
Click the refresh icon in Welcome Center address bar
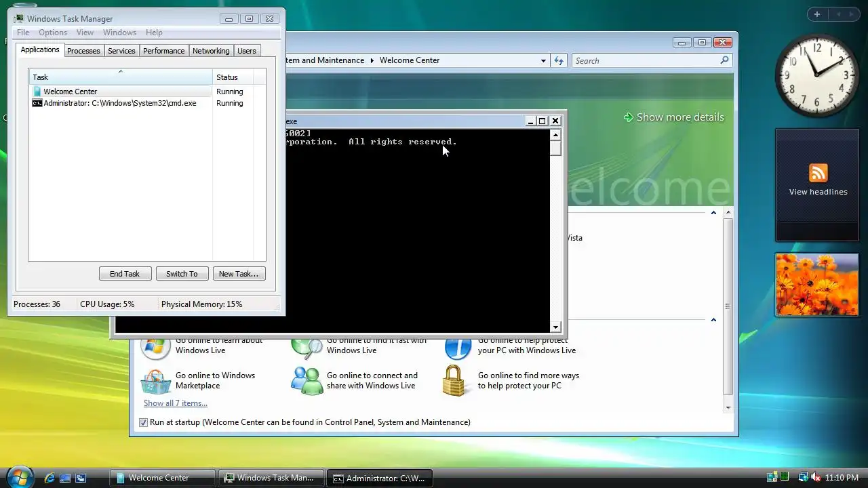[x=558, y=60]
